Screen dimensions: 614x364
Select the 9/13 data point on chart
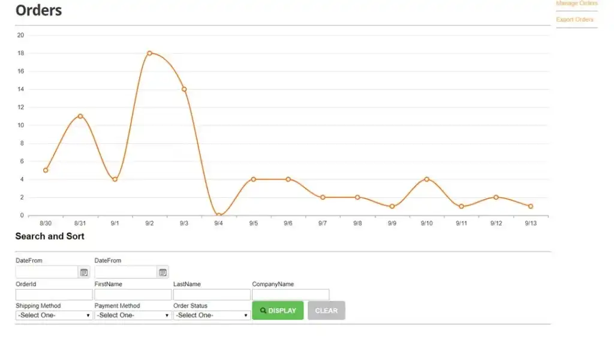[x=531, y=206]
